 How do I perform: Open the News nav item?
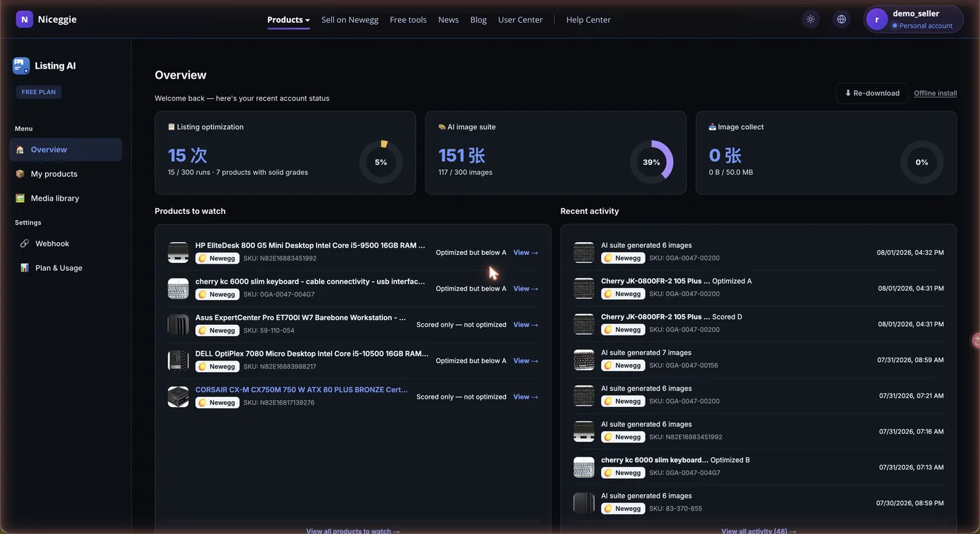(x=448, y=20)
